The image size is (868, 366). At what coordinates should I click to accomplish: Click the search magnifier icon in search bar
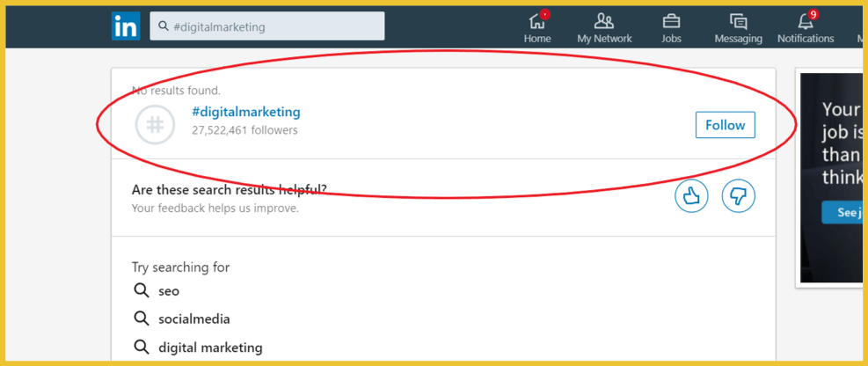click(x=164, y=26)
